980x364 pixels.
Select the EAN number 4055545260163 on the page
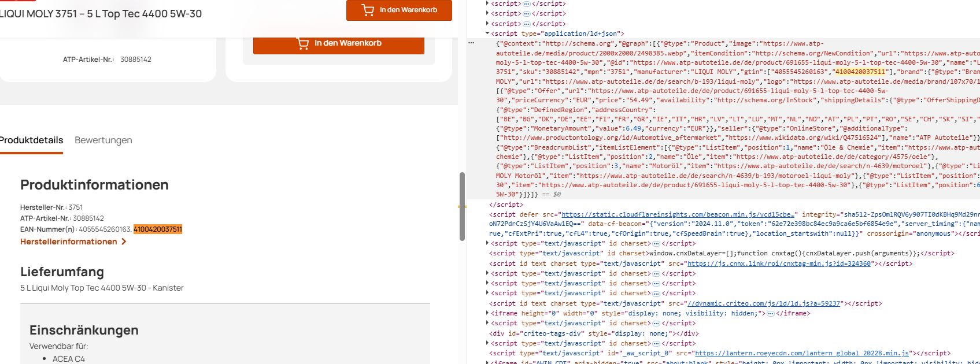pyautogui.click(x=105, y=229)
